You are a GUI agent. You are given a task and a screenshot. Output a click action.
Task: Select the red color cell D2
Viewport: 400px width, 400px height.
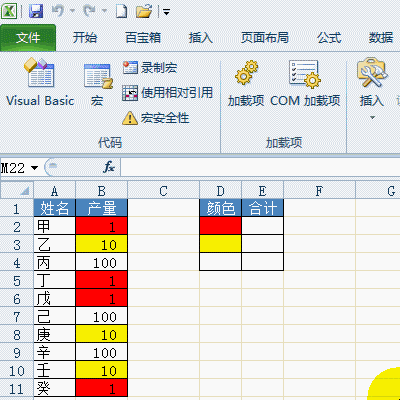click(x=220, y=226)
